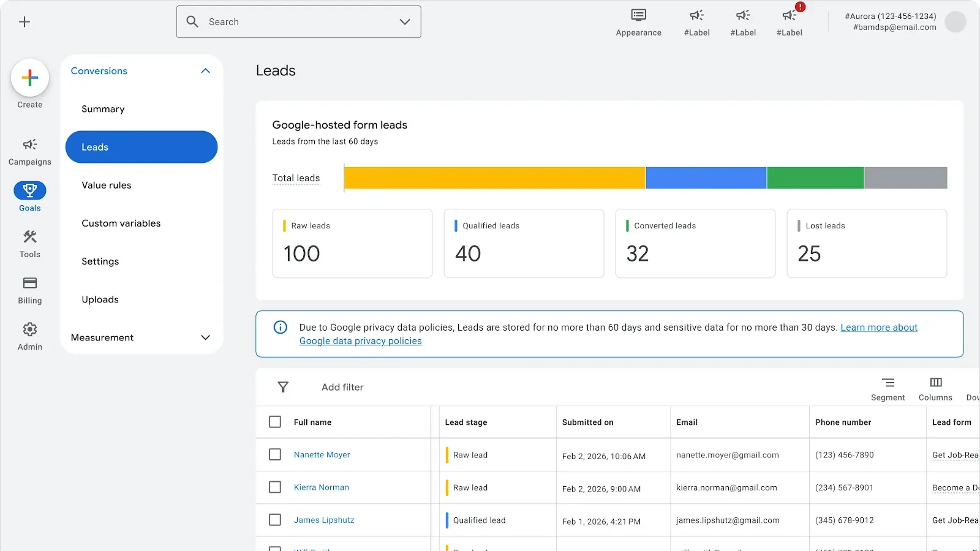Open the Billing card icon
Screen dimensions: 980x551
pos(30,283)
